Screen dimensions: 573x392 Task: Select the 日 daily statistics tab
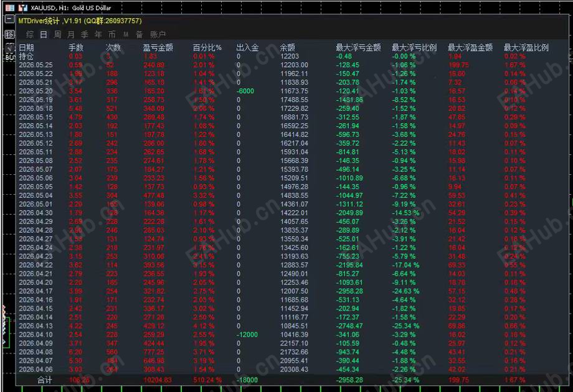tap(44, 34)
